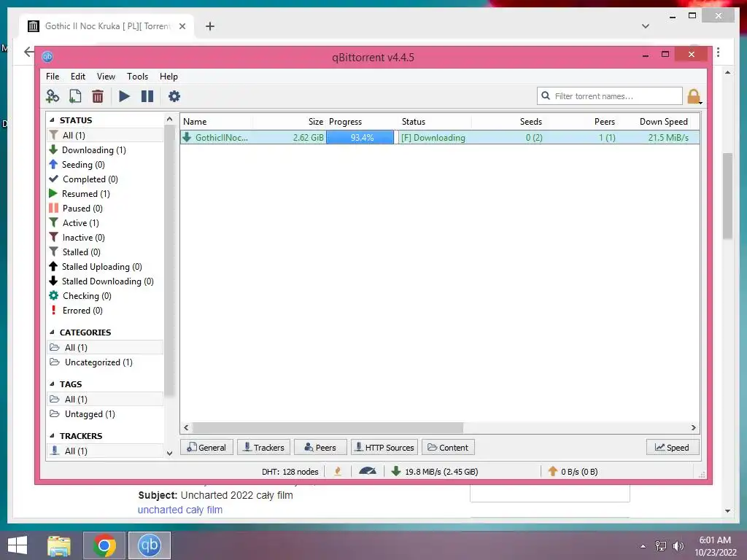This screenshot has width=747, height=560.
Task: Pause torrents with the toolbar pause icon
Action: (147, 96)
